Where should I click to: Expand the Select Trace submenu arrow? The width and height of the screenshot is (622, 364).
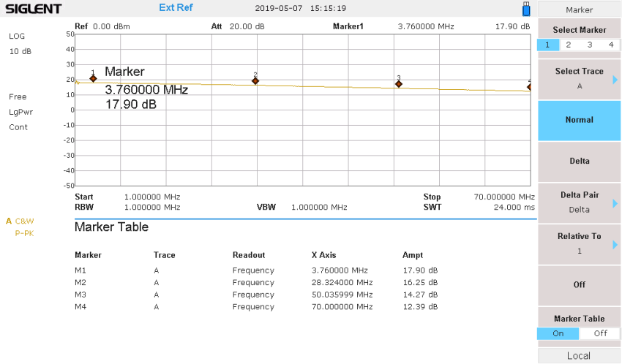pos(615,80)
